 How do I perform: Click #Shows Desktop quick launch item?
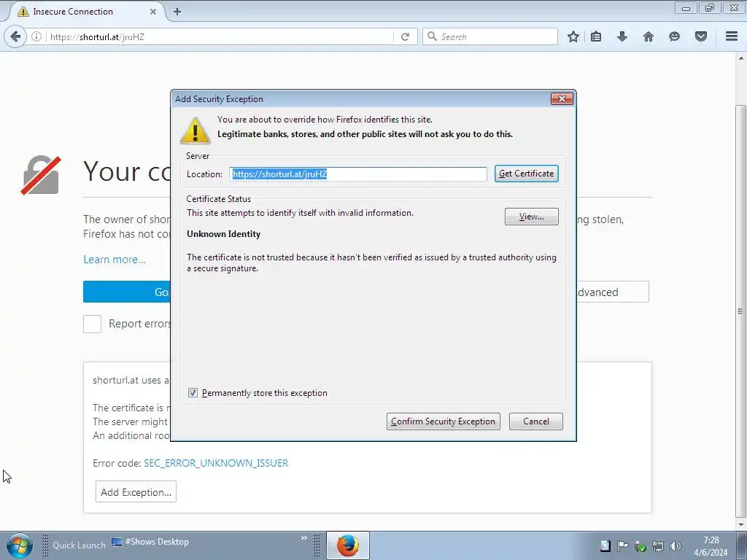[x=150, y=542]
